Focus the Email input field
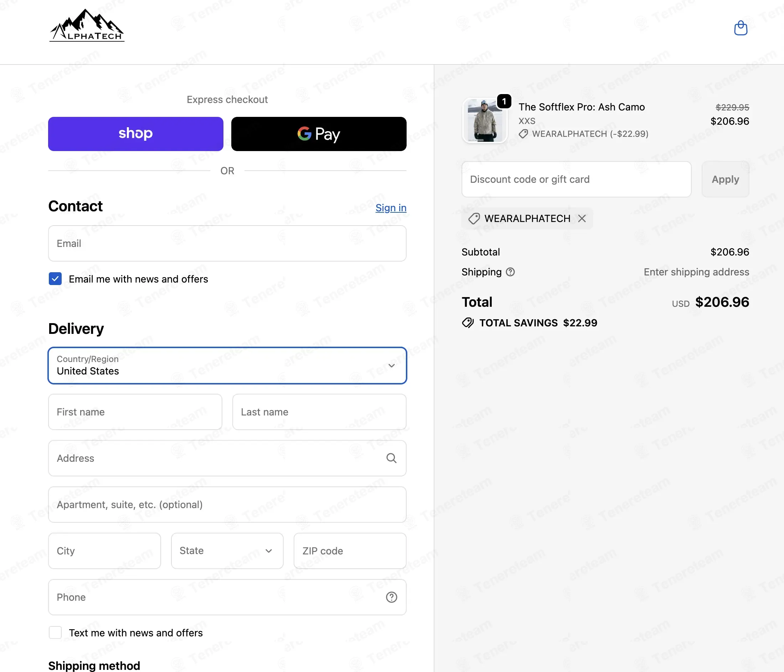Image resolution: width=784 pixels, height=672 pixels. click(x=227, y=243)
